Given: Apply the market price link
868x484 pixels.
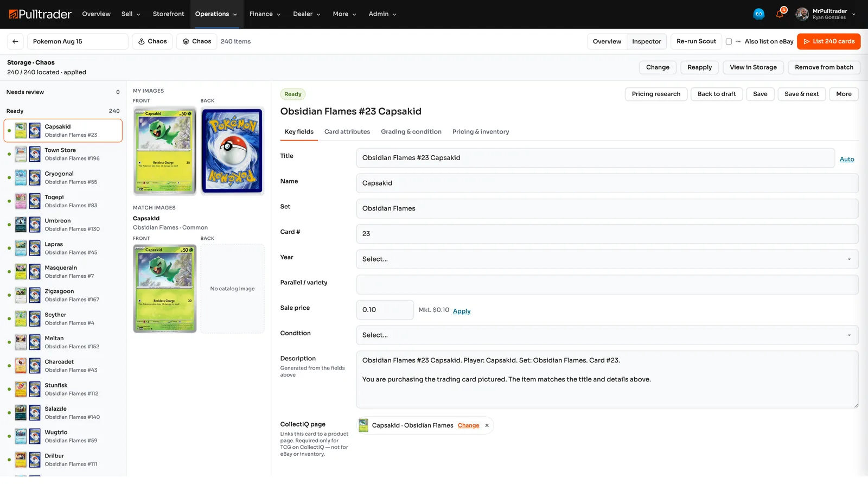Looking at the screenshot, I should click(462, 311).
